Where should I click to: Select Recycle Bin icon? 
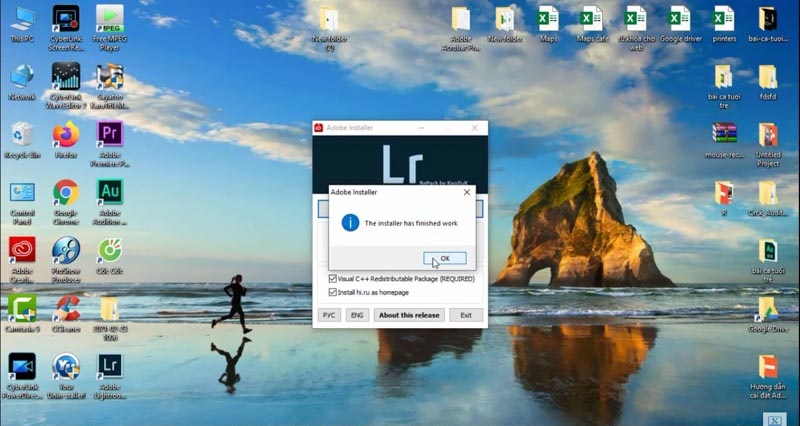pos(22,141)
